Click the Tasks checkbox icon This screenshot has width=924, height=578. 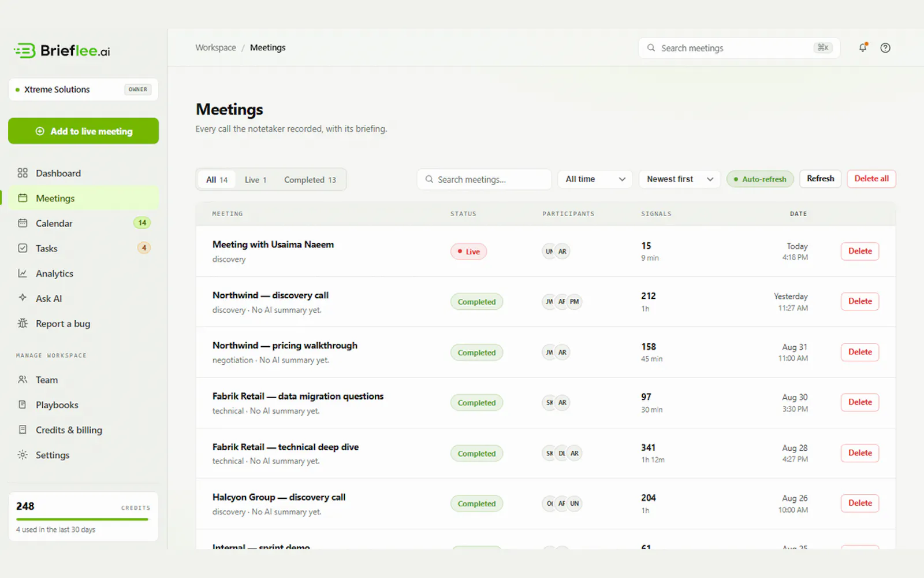point(23,248)
